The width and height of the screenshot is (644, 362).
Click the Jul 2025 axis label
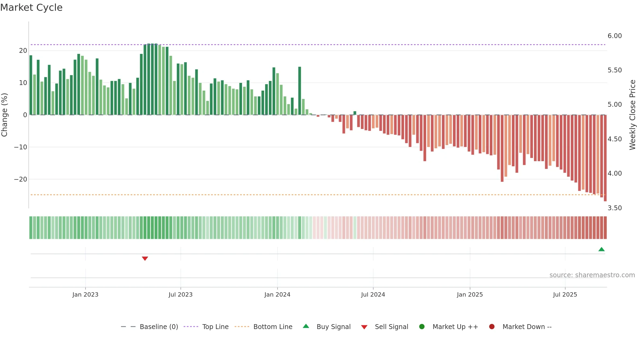(x=565, y=295)
